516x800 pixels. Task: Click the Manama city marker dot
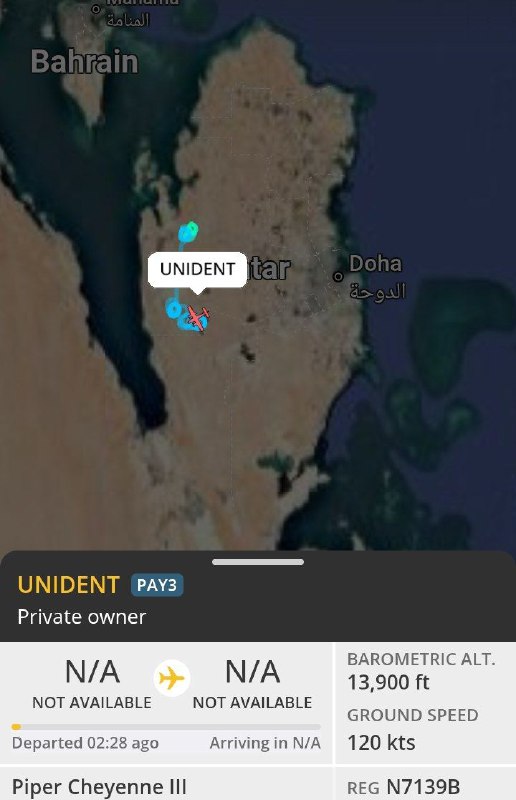(95, 8)
